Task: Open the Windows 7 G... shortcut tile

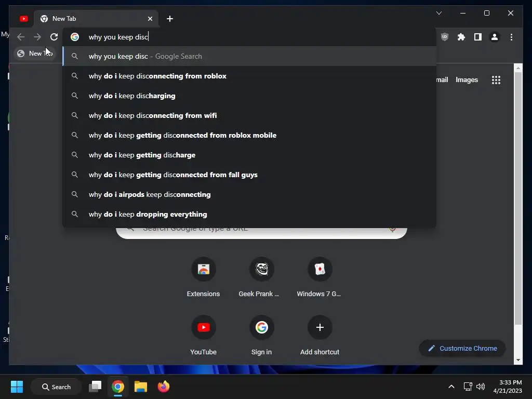Action: point(320,277)
